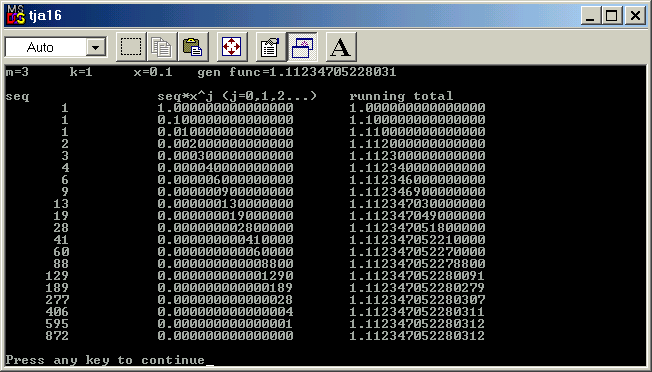Click the 'seq*x^j' column header text
The image size is (652, 372).
point(185,96)
